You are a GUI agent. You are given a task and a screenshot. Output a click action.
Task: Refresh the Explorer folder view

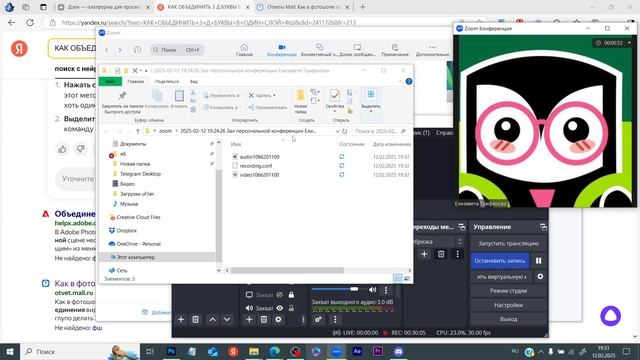[x=345, y=131]
